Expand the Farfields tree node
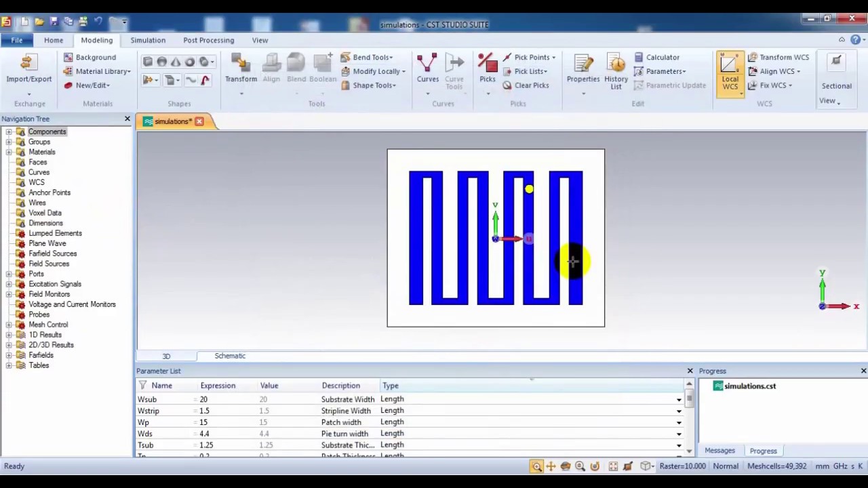Screen dimensions: 868x488 (9, 356)
